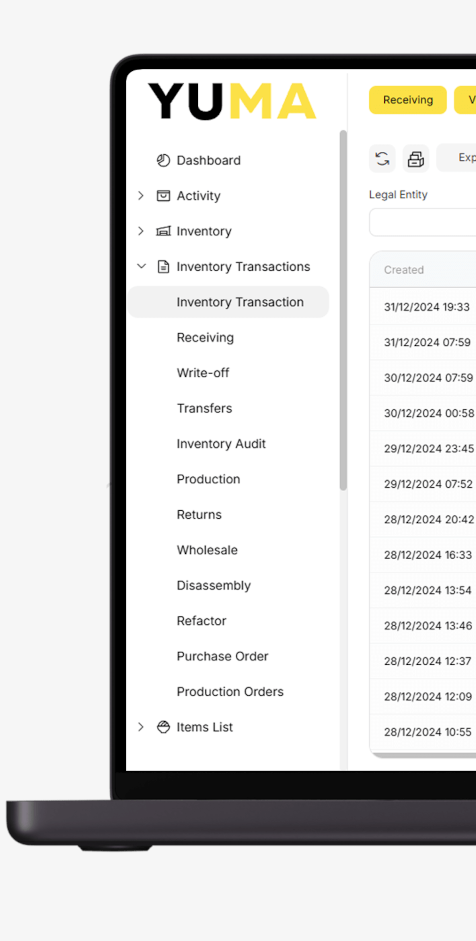476x941 pixels.
Task: Select row created 31/12/2024 19:33
Action: pos(423,307)
